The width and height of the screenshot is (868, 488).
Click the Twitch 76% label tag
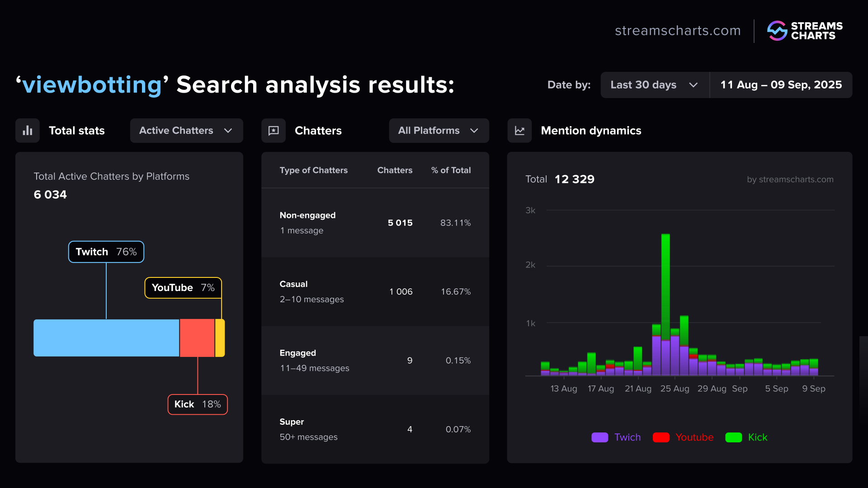pos(106,252)
